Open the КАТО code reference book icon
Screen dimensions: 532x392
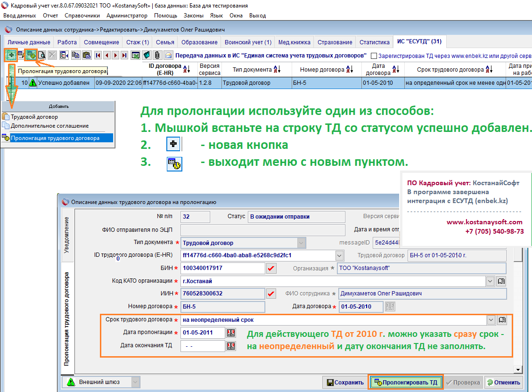(x=501, y=281)
